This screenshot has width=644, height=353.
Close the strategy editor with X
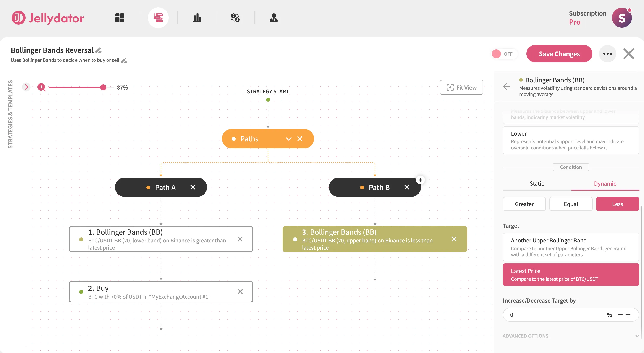click(629, 54)
